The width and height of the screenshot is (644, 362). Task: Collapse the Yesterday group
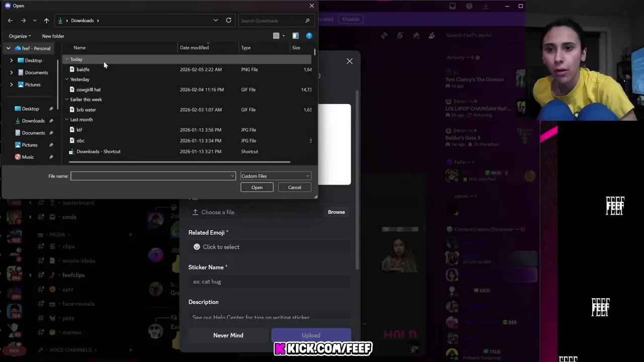pos(66,79)
